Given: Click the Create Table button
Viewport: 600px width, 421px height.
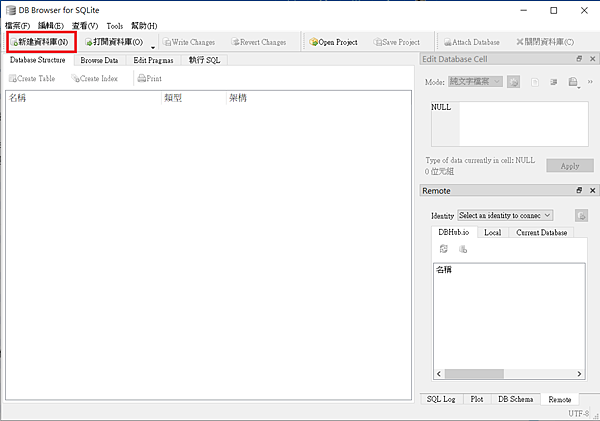Looking at the screenshot, I should pos(32,78).
